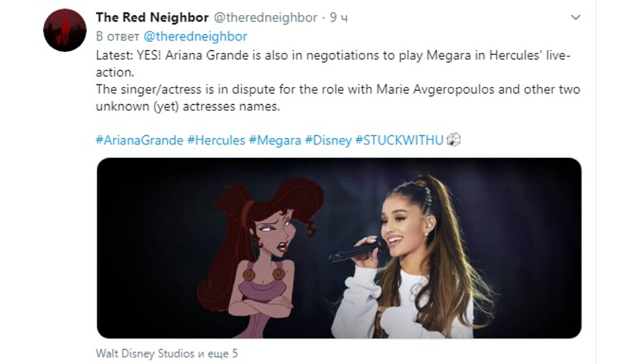Expand the tweet options chevron menu
The width and height of the screenshot is (635, 364).
(x=575, y=17)
